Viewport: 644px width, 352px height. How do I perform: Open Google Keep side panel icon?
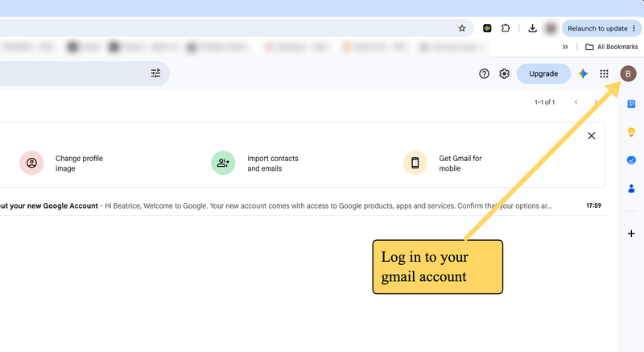click(x=631, y=132)
